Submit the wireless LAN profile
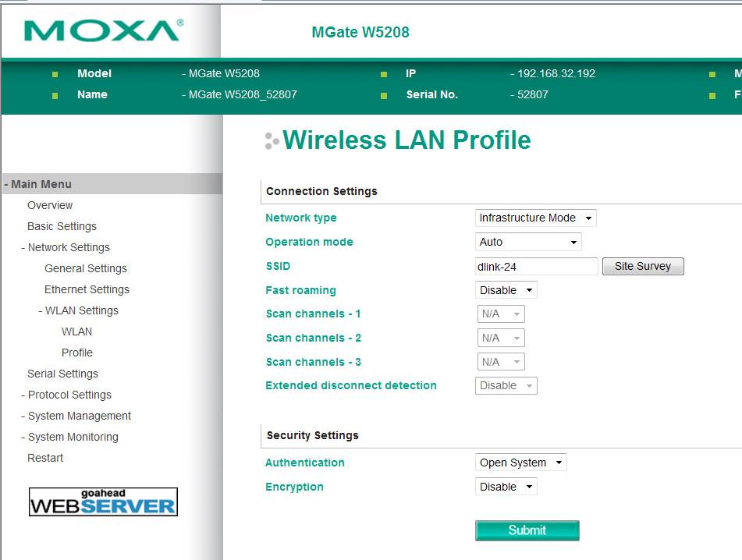This screenshot has height=560, width=742. click(527, 530)
